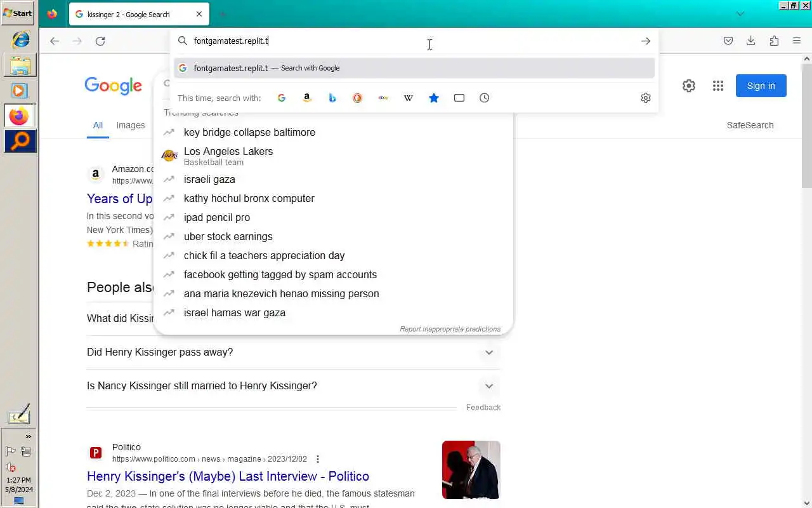The image size is (812, 508).
Task: Open Google apps grid
Action: (x=718, y=86)
